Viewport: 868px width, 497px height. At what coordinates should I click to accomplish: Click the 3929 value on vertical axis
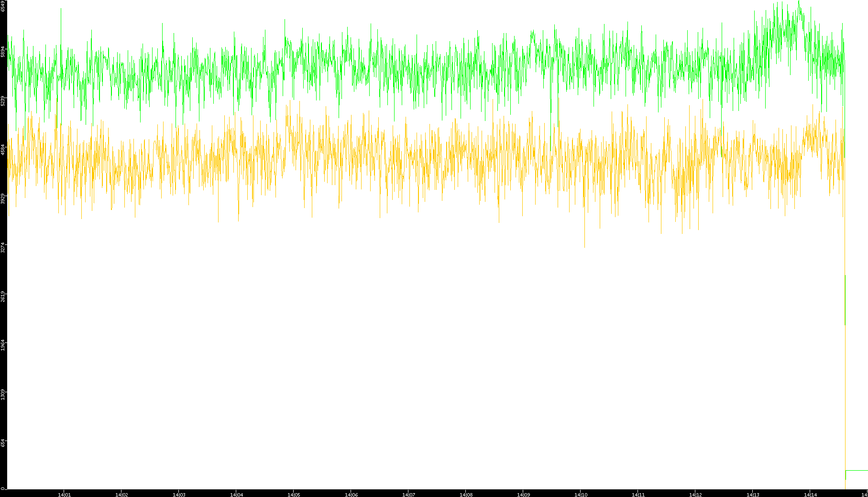3,199
